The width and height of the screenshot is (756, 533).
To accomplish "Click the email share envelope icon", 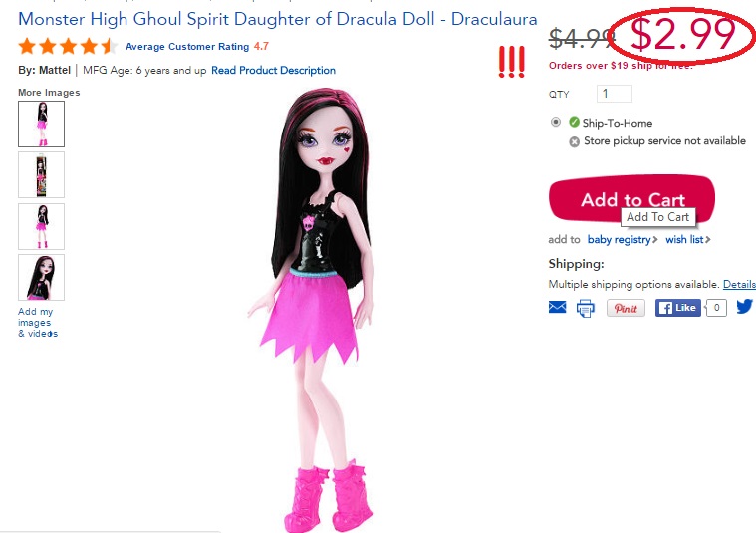I will click(x=558, y=307).
